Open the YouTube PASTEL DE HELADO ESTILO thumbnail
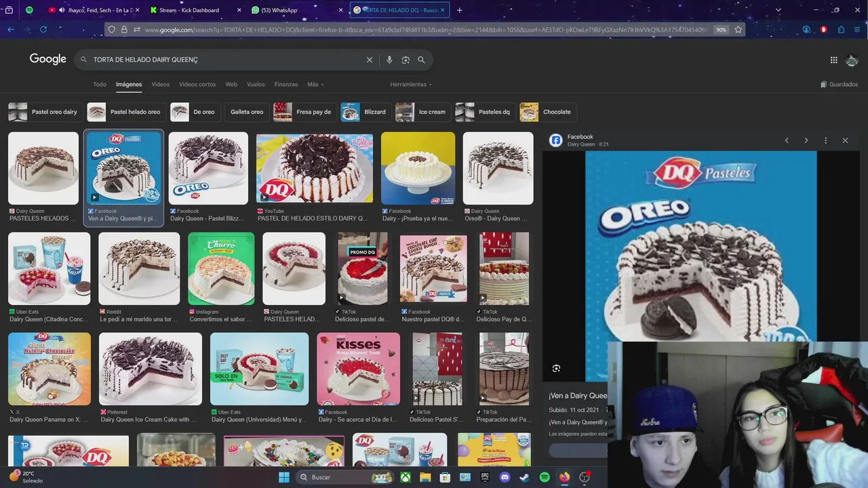This screenshot has width=868, height=488. [315, 168]
